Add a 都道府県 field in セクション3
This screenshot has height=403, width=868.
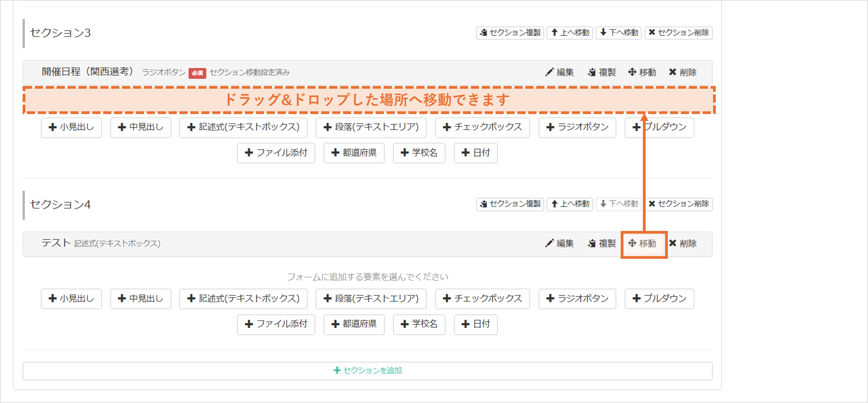coord(354,153)
